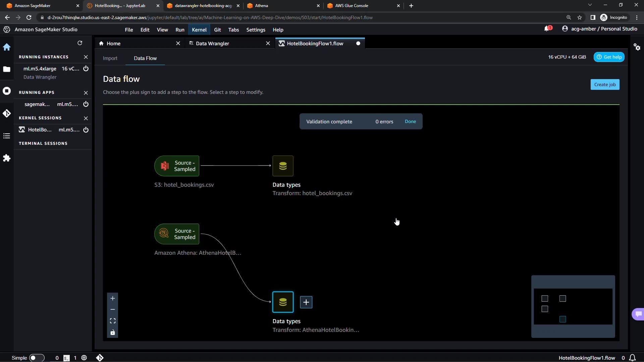Refresh the running instances list
The image size is (644, 362).
(x=80, y=43)
